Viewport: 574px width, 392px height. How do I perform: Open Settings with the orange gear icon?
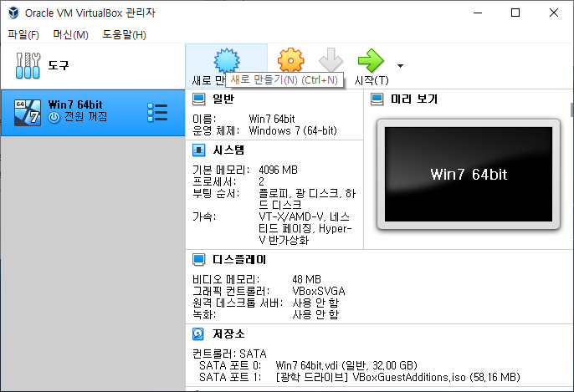click(x=290, y=59)
